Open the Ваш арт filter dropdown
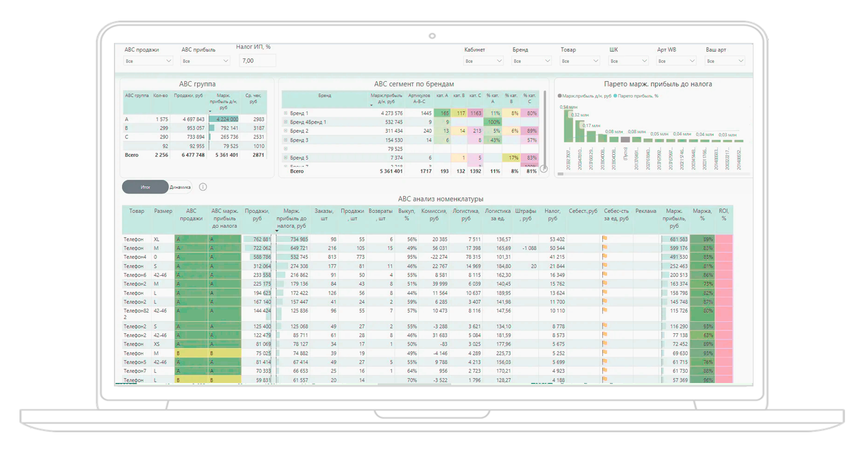 (725, 61)
